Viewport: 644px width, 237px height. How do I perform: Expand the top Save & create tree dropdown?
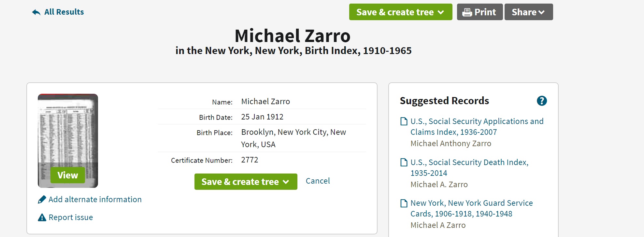click(x=400, y=12)
